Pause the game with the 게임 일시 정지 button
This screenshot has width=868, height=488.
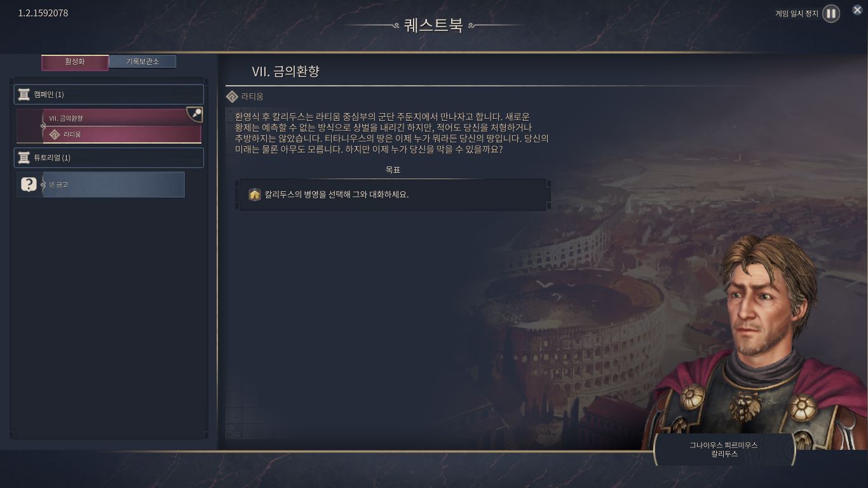(831, 13)
